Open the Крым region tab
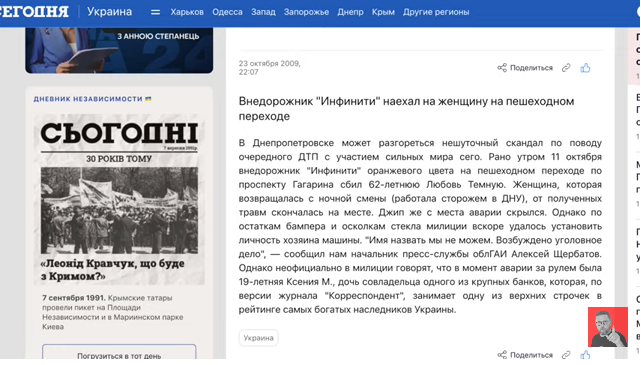This screenshot has height=365, width=641. tap(383, 12)
